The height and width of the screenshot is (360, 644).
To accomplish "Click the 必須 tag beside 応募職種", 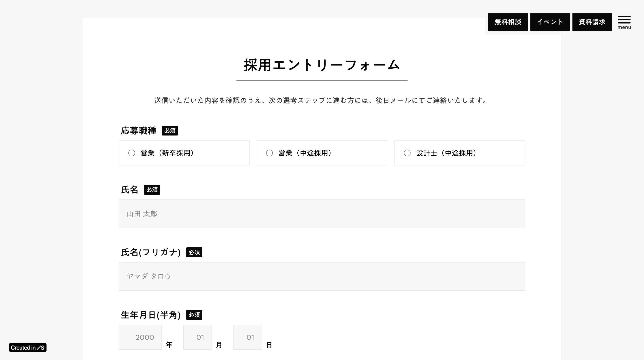I will tap(170, 130).
